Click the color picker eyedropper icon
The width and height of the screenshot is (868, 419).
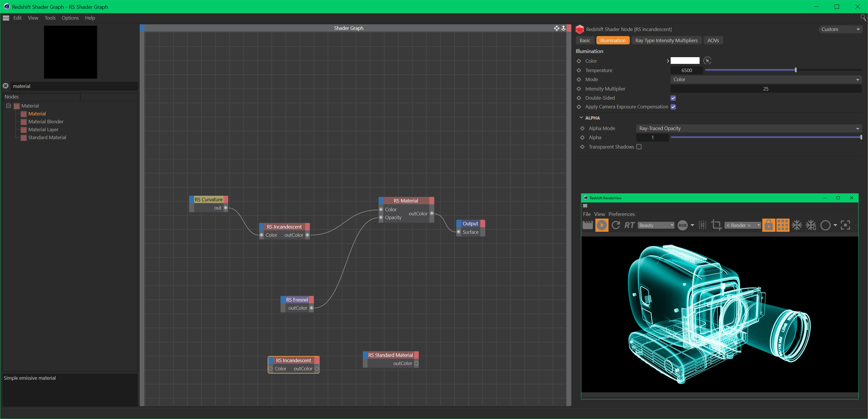[x=707, y=61]
